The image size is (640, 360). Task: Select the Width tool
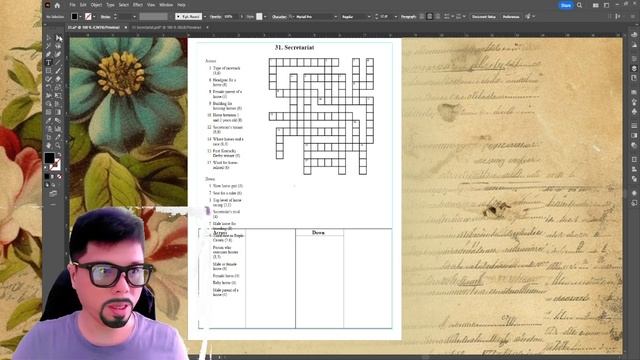pyautogui.click(x=49, y=96)
